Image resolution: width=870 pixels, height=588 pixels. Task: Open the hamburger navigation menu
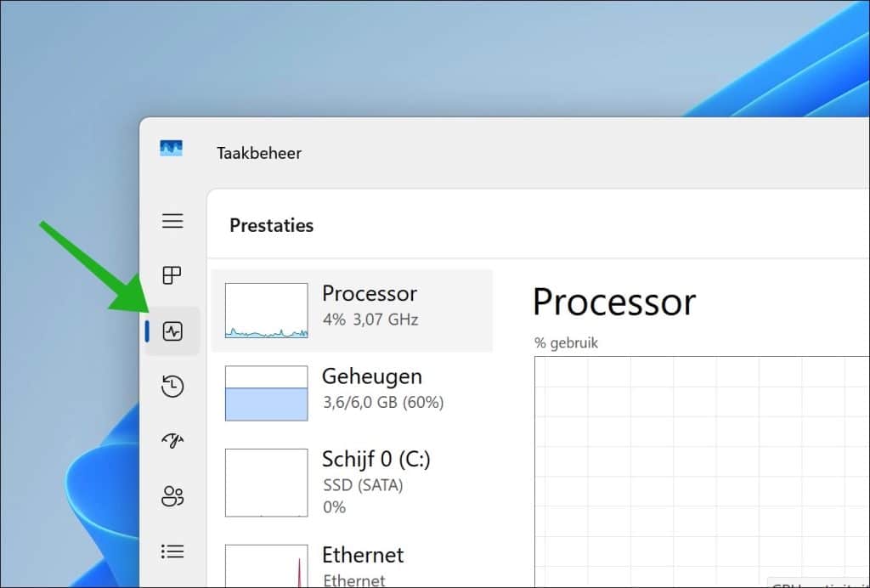coord(172,221)
